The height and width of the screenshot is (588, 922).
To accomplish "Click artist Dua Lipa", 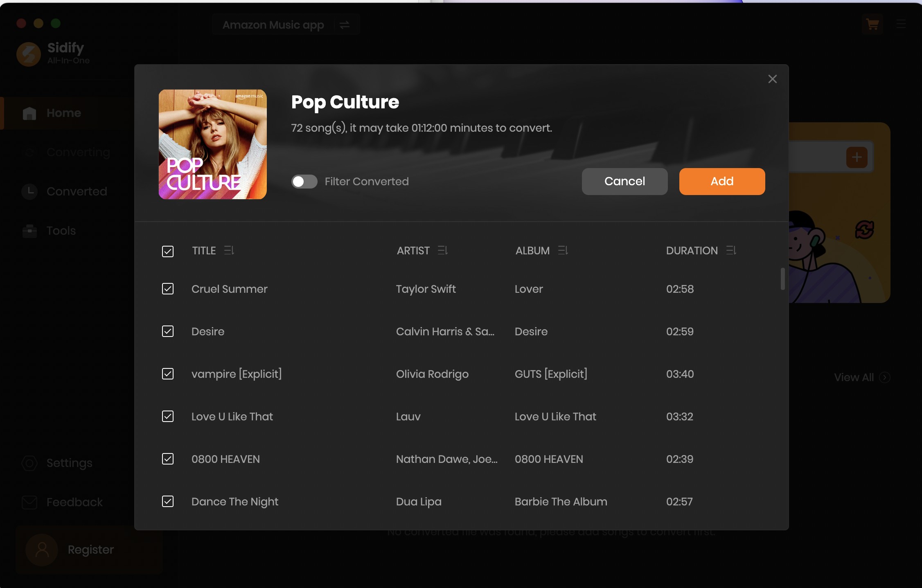I will [419, 502].
